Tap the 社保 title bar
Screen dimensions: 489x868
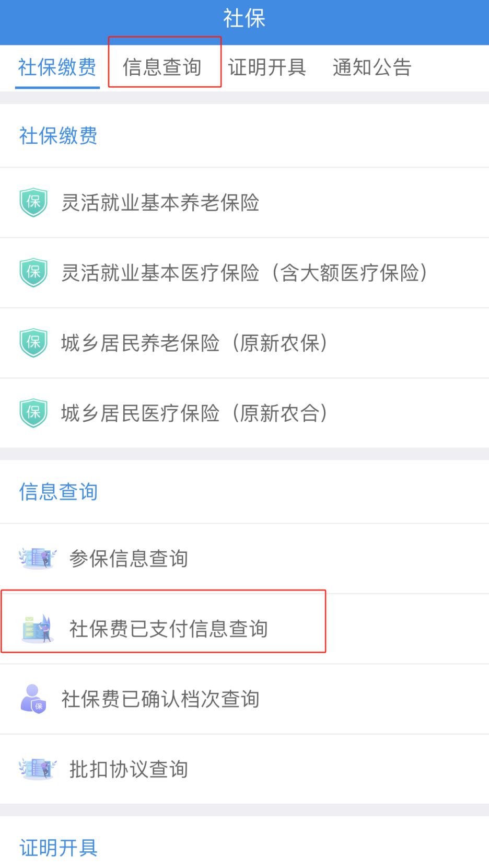click(x=245, y=18)
